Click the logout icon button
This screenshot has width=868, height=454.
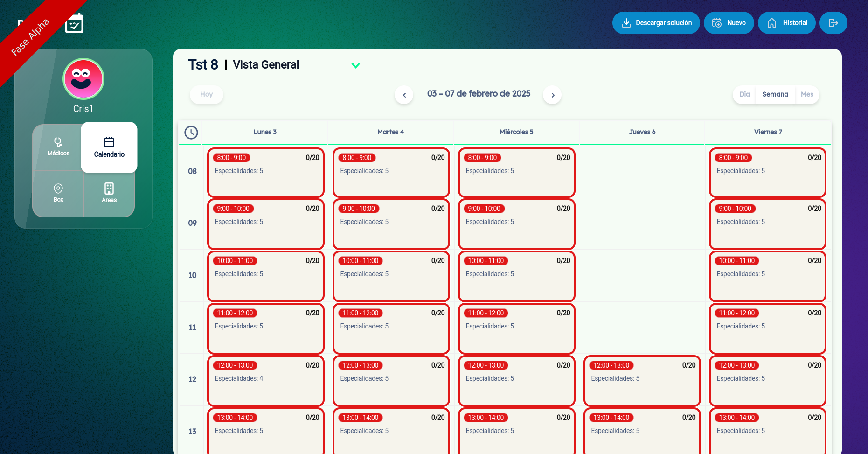[x=833, y=23]
